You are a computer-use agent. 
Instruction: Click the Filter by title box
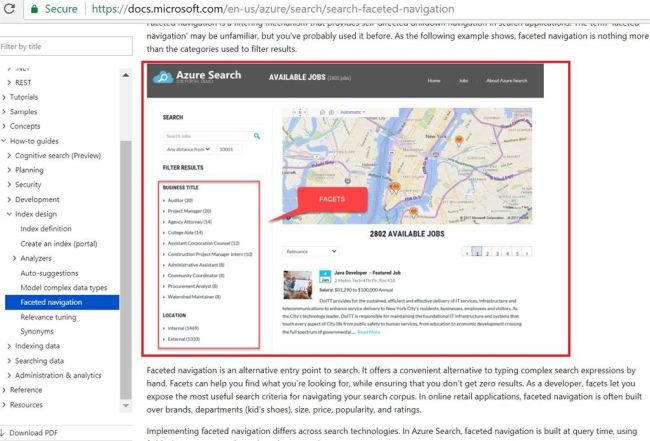coord(66,46)
